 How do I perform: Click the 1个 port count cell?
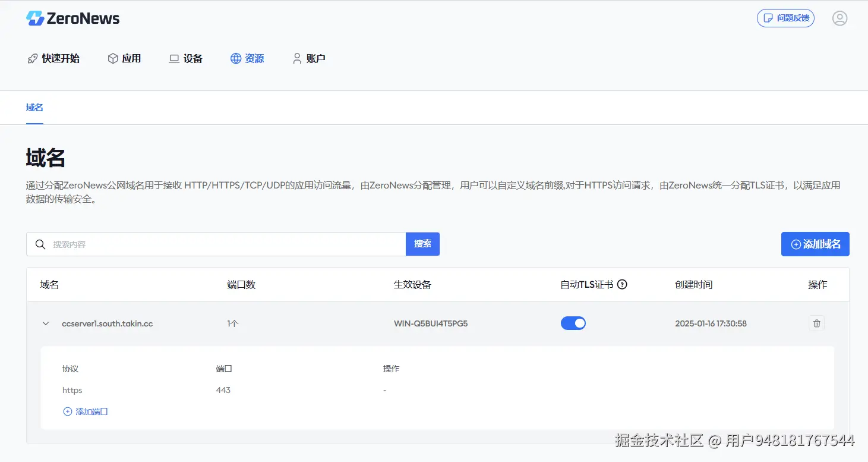tap(233, 323)
